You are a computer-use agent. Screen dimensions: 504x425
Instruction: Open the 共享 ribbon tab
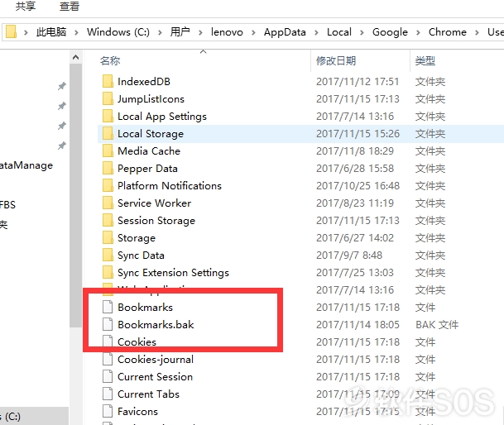tap(26, 6)
